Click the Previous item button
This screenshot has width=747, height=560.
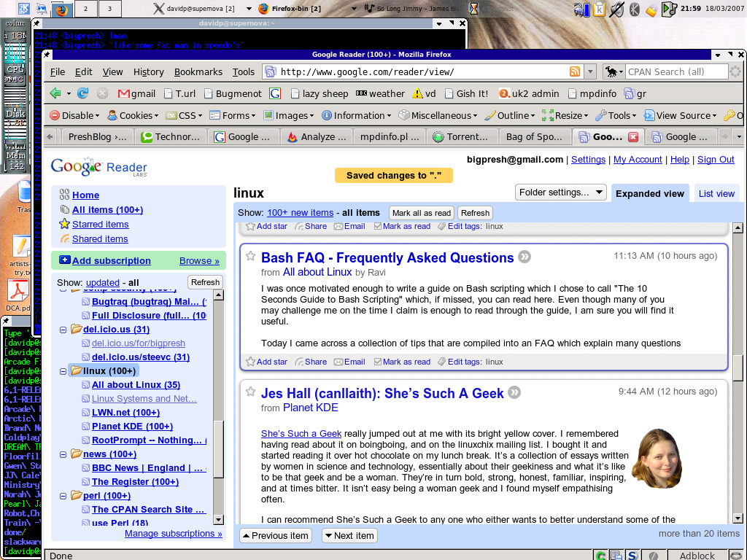(275, 536)
